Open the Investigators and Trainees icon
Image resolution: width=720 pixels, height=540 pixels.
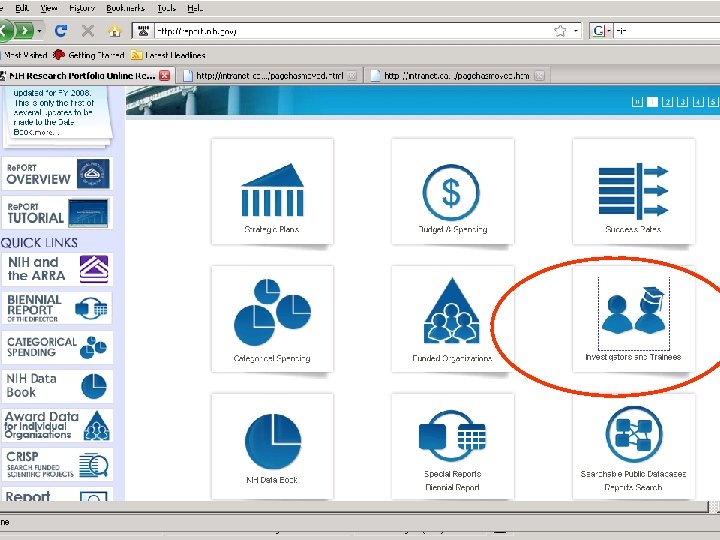pos(634,309)
